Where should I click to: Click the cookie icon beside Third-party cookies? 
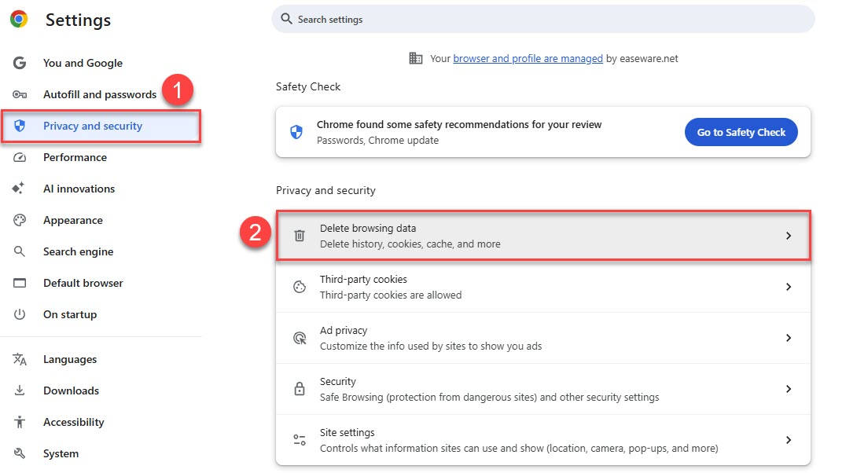300,287
